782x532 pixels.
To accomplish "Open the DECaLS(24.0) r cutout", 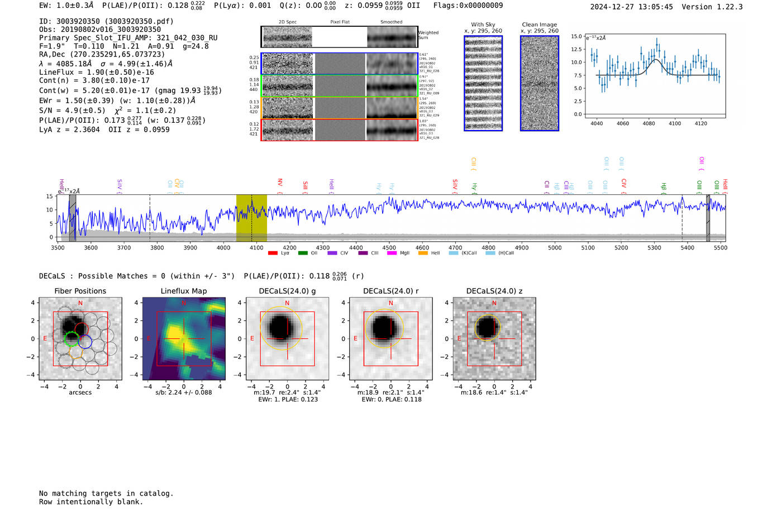I will coord(391,339).
